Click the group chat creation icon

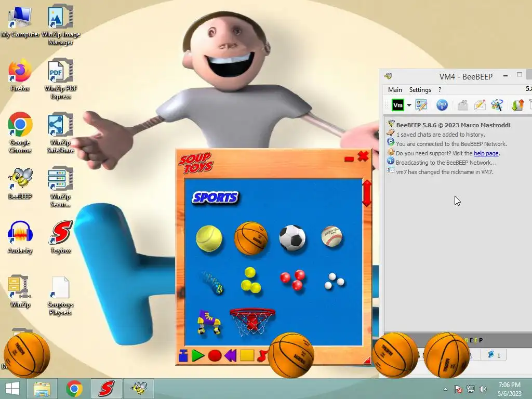pyautogui.click(x=497, y=105)
